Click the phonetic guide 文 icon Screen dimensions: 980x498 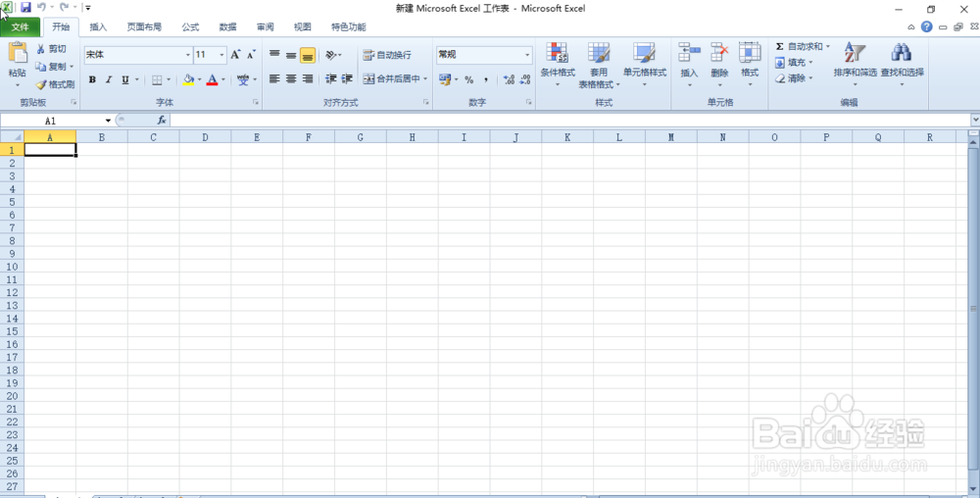click(x=243, y=80)
